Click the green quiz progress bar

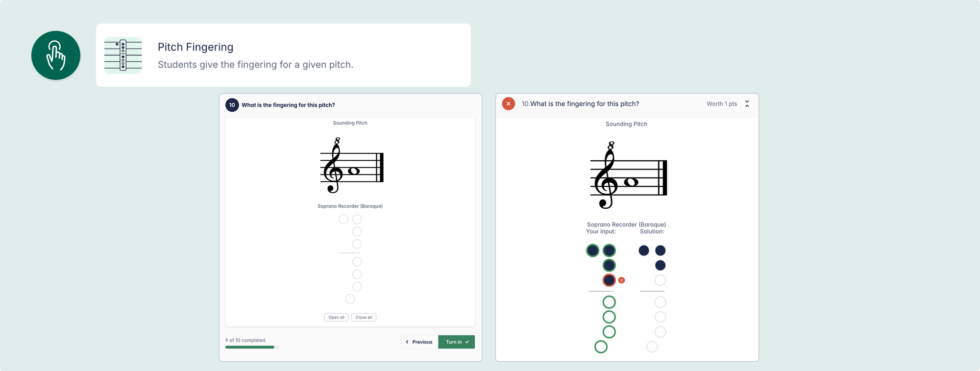click(250, 347)
